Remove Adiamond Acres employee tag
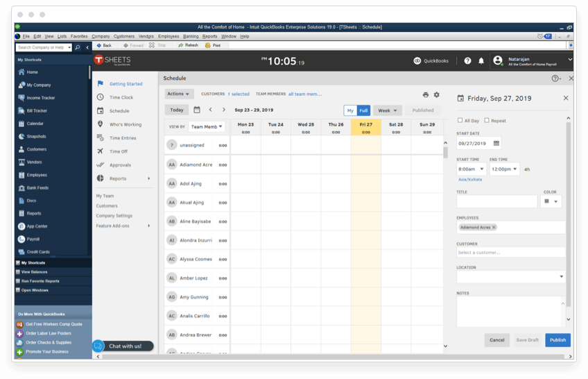Viewport: 588px width, 379px height. pos(494,228)
